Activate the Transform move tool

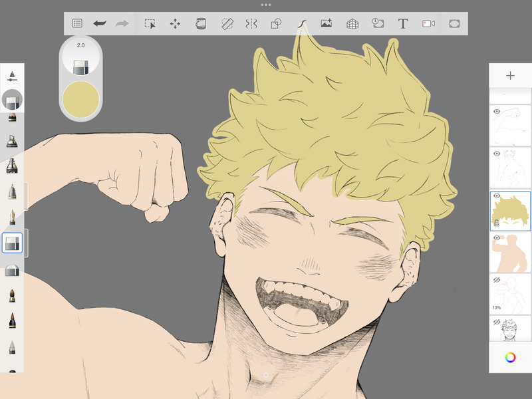[x=175, y=24]
